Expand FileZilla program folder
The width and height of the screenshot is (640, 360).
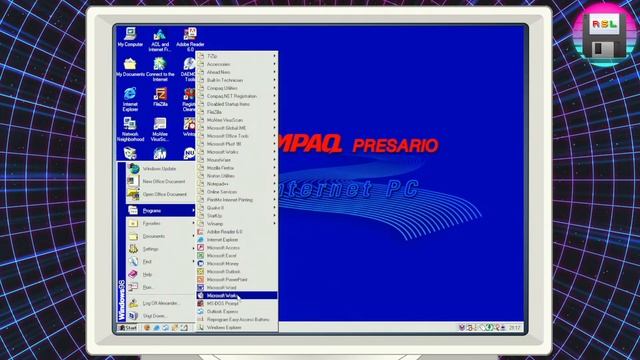[237, 112]
